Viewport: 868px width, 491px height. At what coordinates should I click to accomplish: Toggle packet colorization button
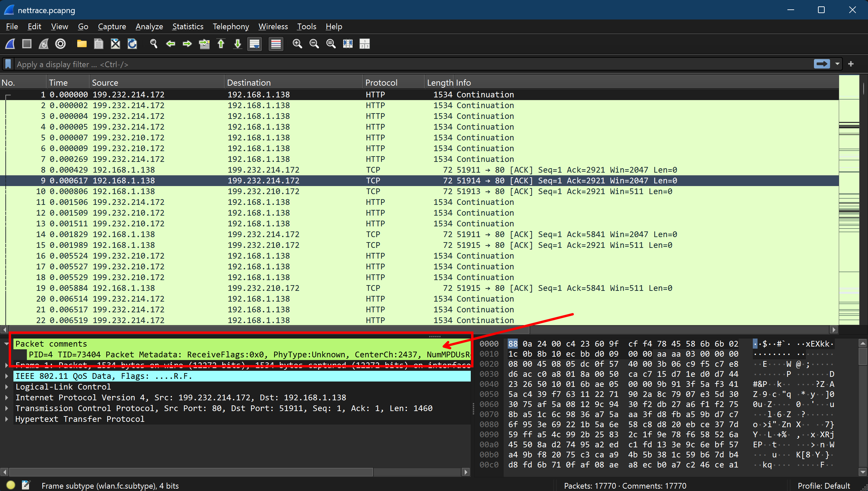tap(276, 44)
